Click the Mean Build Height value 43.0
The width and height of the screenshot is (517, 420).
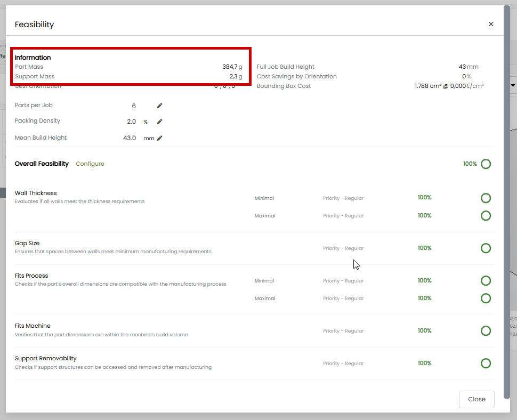point(130,138)
